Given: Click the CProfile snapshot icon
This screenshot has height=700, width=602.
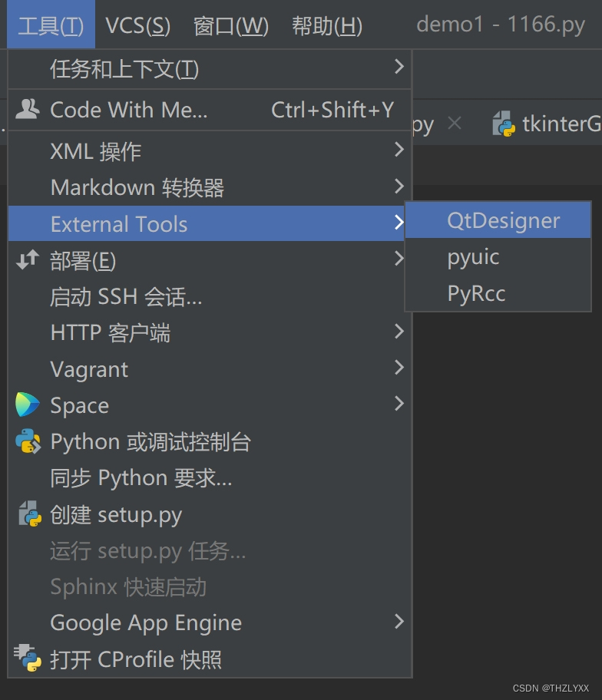Looking at the screenshot, I should click(x=28, y=659).
